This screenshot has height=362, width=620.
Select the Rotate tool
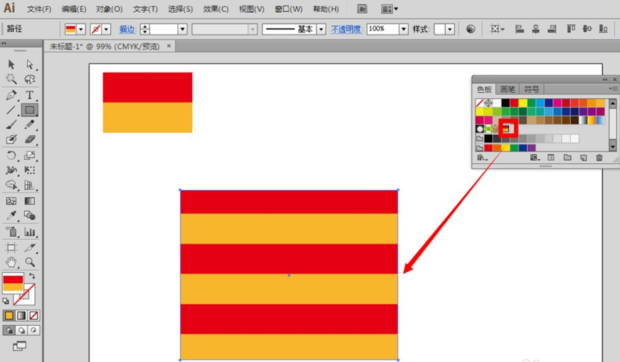coord(11,155)
